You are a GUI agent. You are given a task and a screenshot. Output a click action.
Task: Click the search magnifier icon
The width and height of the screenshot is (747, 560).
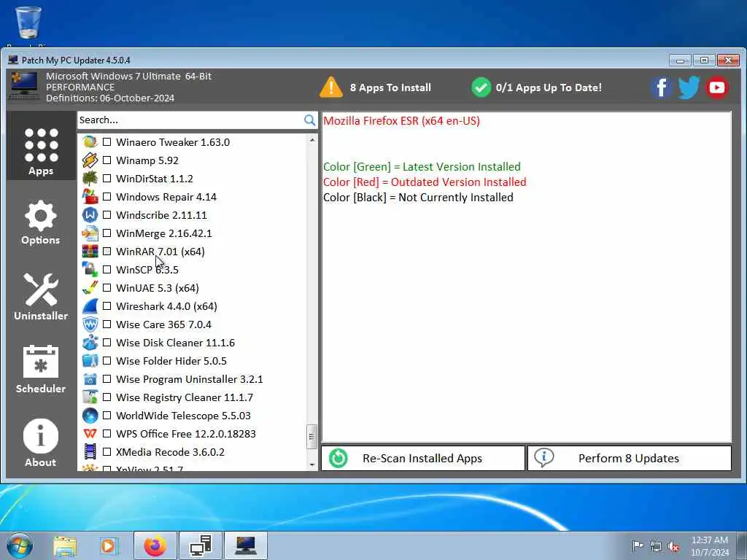tap(309, 120)
